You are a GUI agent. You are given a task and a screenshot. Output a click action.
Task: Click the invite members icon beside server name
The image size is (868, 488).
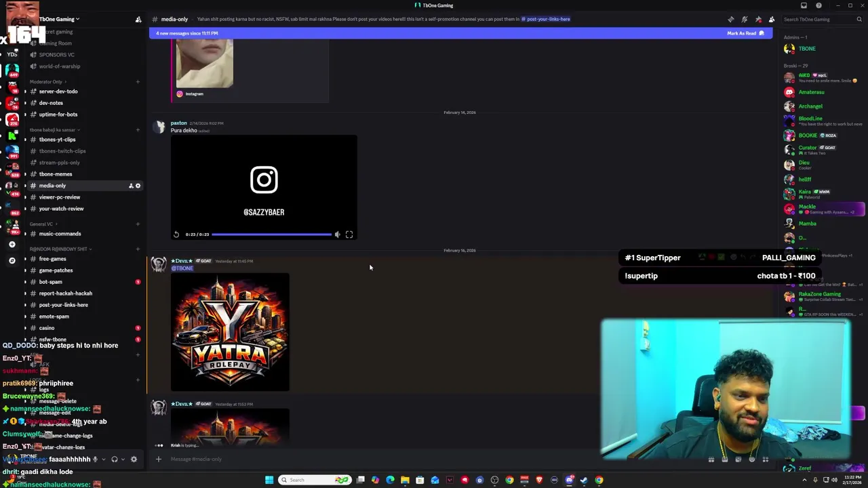138,19
